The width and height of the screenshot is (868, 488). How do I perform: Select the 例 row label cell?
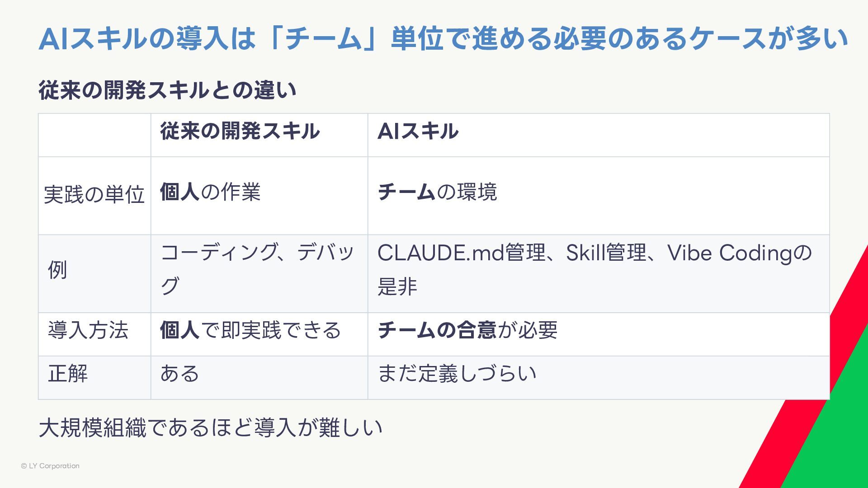click(x=57, y=270)
